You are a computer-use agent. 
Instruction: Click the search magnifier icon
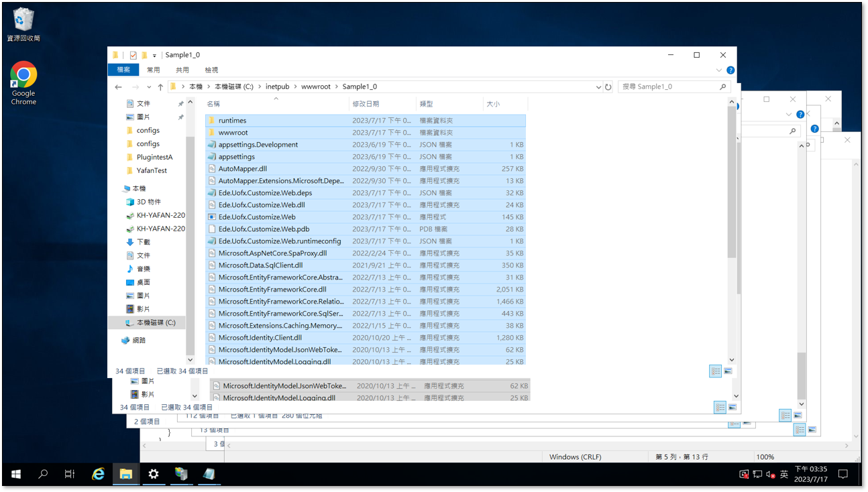722,87
